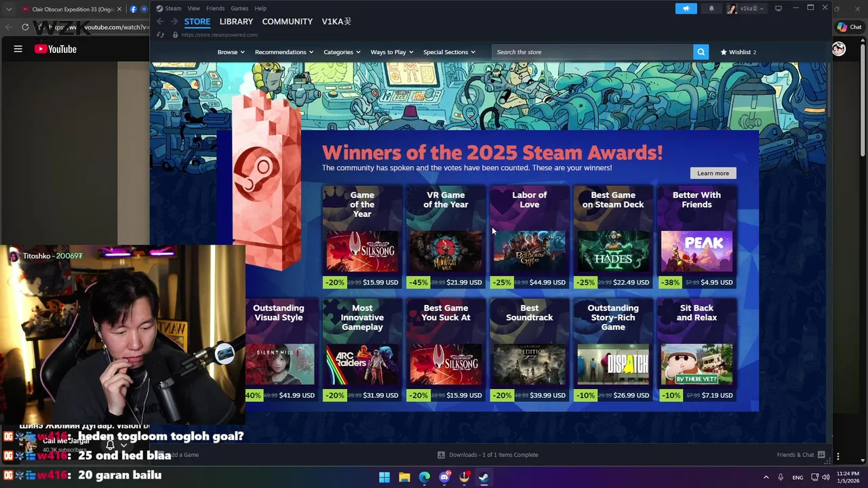Image resolution: width=868 pixels, height=488 pixels.
Task: Open Best Game You Suck At Silksong
Action: (x=446, y=364)
